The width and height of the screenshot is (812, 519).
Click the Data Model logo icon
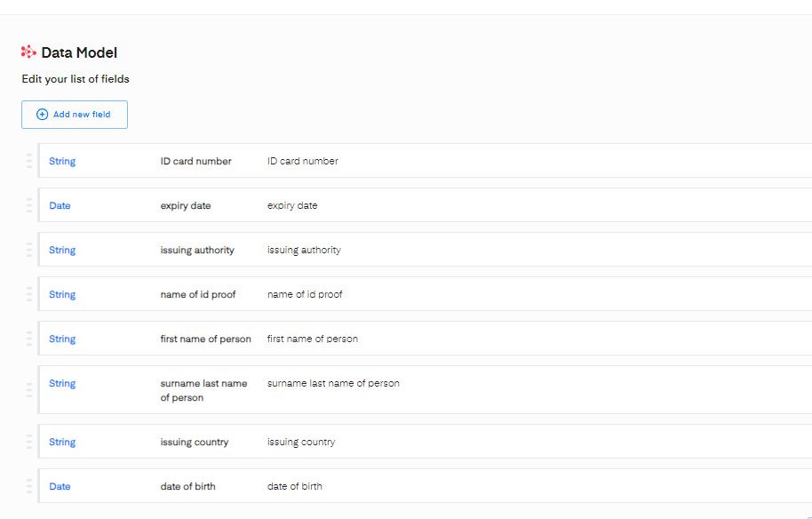click(x=28, y=52)
